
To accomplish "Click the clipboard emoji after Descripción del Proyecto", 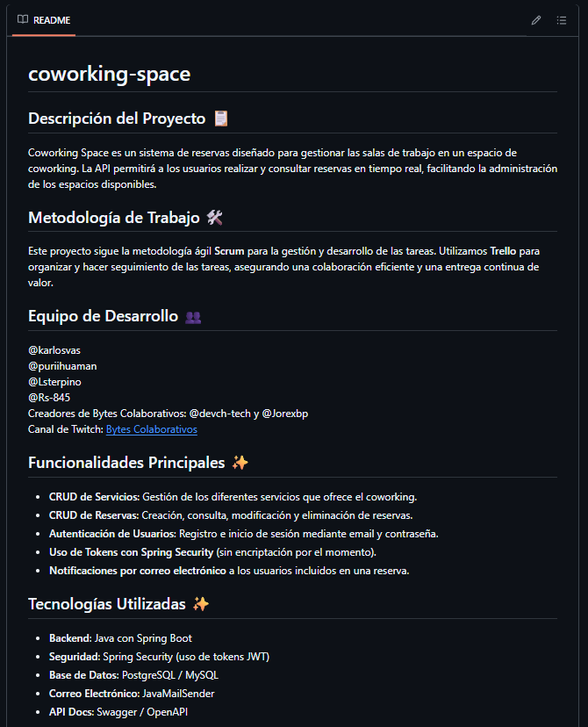I will pos(221,119).
